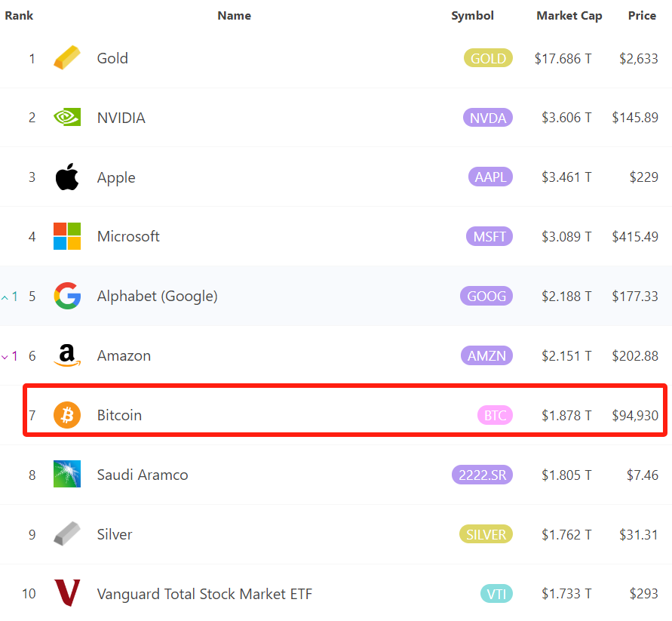This screenshot has height=621, width=672.
Task: Click the GOLD symbol badge
Action: [x=488, y=58]
